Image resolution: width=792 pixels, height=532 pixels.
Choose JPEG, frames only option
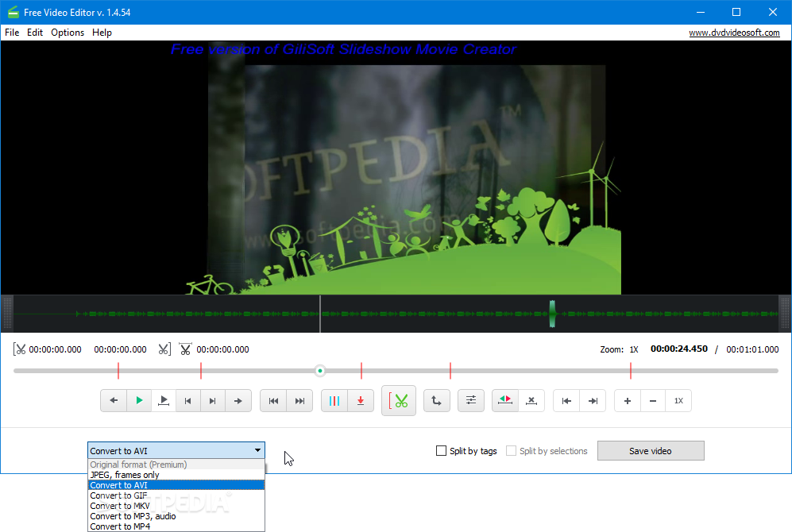[176, 475]
